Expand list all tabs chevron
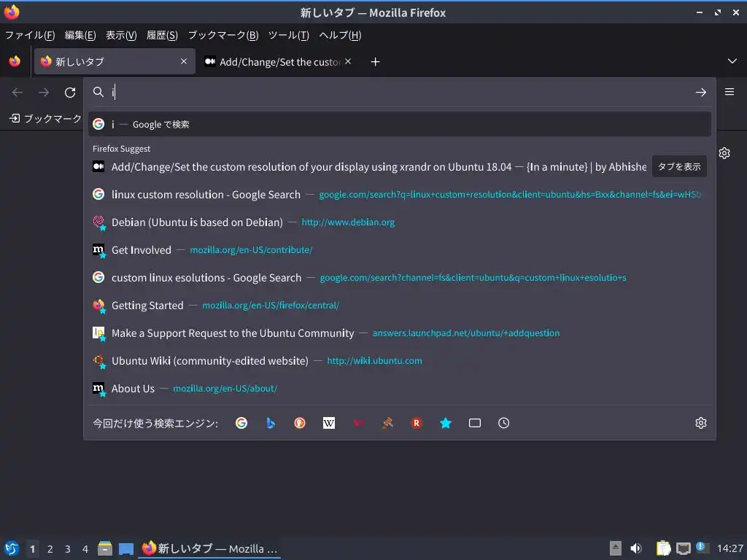Screen dimensions: 747x560 pyautogui.click(x=732, y=61)
